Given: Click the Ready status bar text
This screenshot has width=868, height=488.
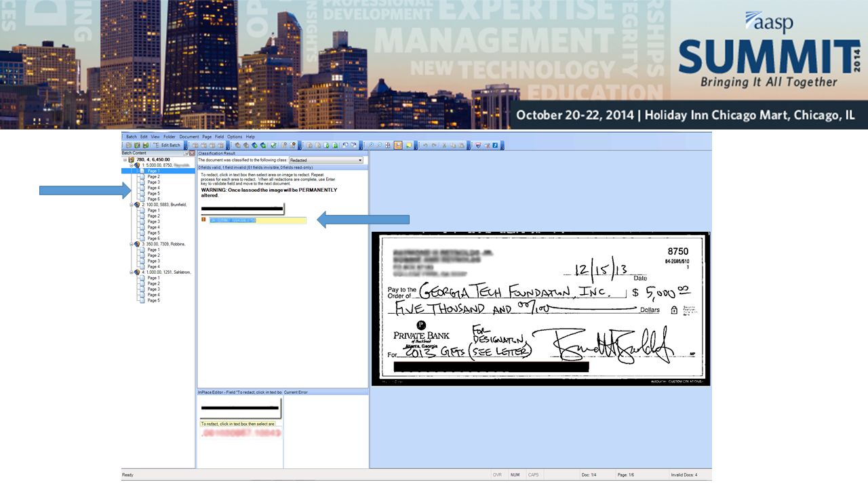Looking at the screenshot, I should click(x=128, y=474).
